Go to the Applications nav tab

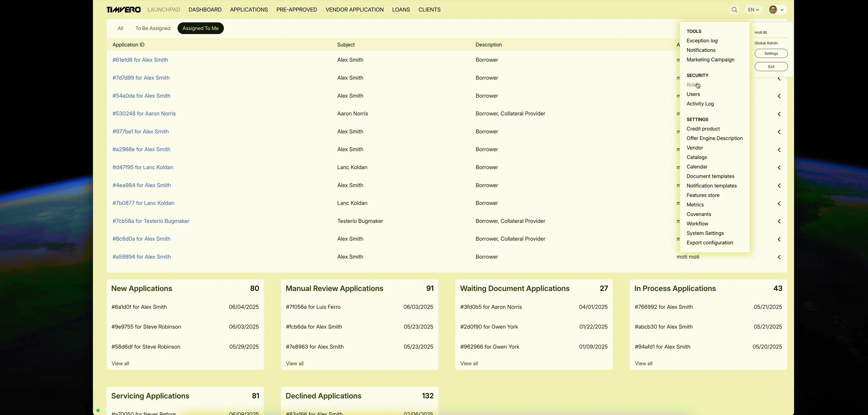click(x=249, y=10)
